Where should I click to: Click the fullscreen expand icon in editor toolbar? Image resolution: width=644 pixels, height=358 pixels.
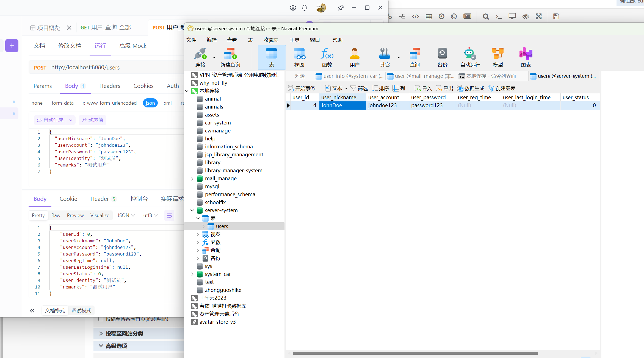pyautogui.click(x=538, y=16)
